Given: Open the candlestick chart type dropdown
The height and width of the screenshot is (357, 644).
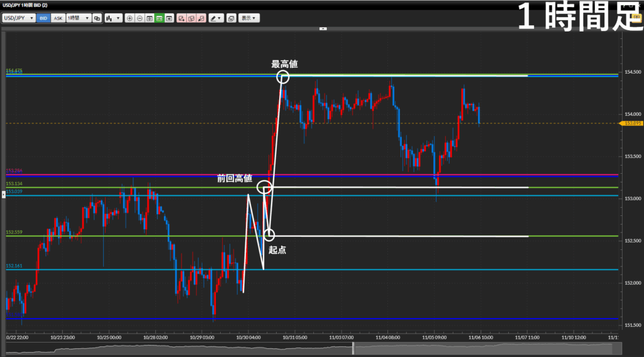Looking at the screenshot, I should (x=113, y=18).
